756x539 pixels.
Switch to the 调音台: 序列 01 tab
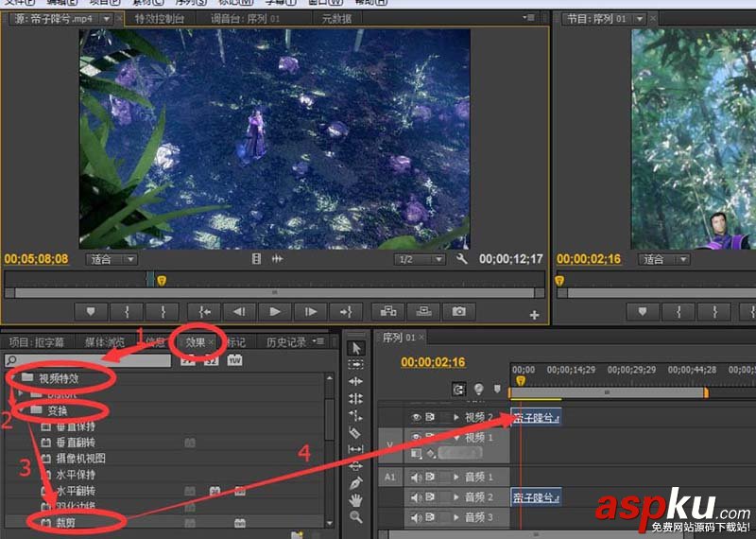(x=245, y=19)
